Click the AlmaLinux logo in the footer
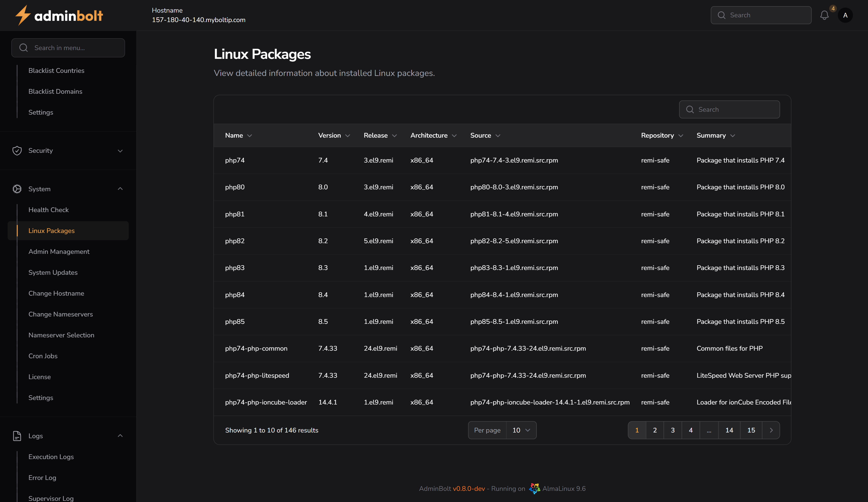Image resolution: width=868 pixels, height=502 pixels. click(x=535, y=488)
